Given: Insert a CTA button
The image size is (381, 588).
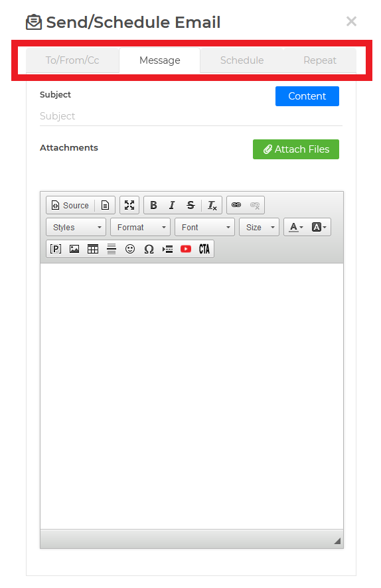Looking at the screenshot, I should click(x=204, y=249).
